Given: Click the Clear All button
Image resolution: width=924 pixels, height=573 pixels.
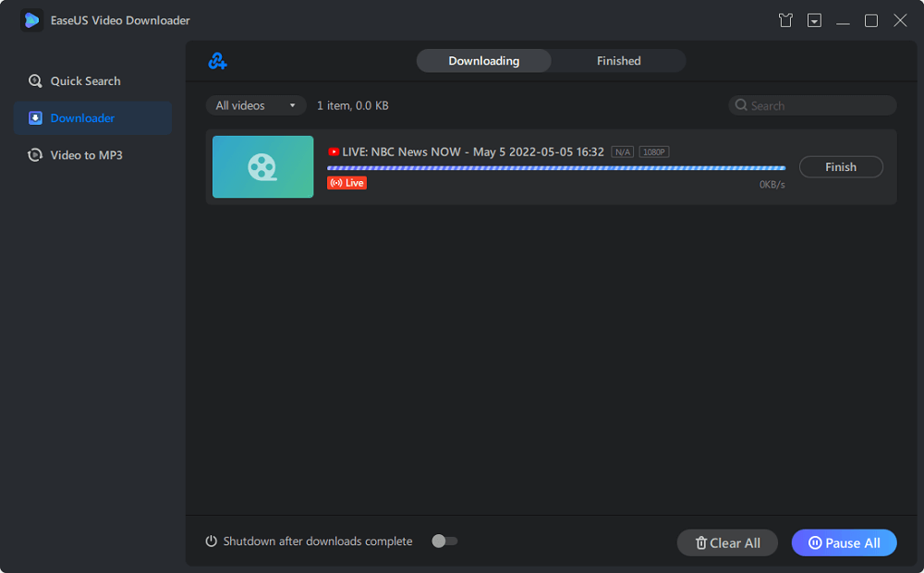Looking at the screenshot, I should (x=727, y=543).
